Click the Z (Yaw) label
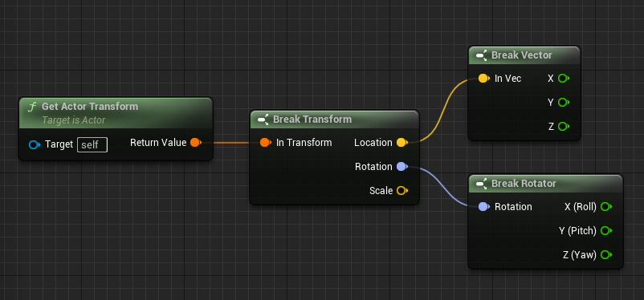The width and height of the screenshot is (644, 300). click(580, 255)
